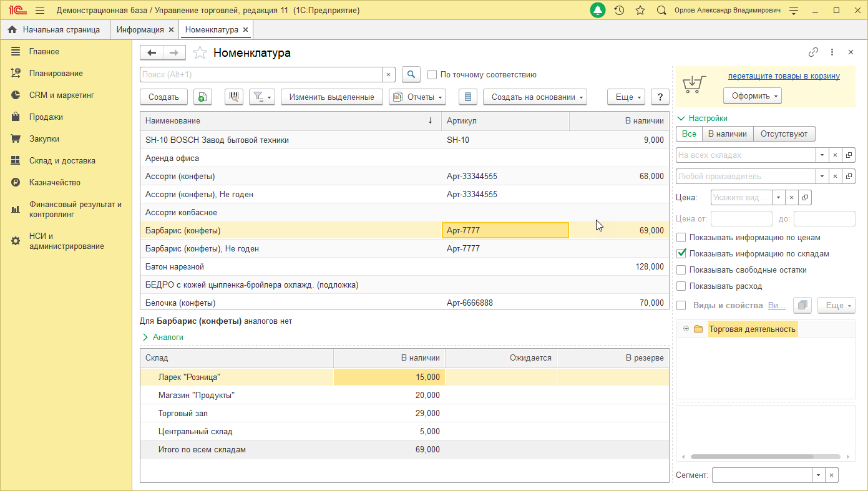Click the notifications bell icon
Image resolution: width=868 pixels, height=491 pixels.
pos(598,11)
